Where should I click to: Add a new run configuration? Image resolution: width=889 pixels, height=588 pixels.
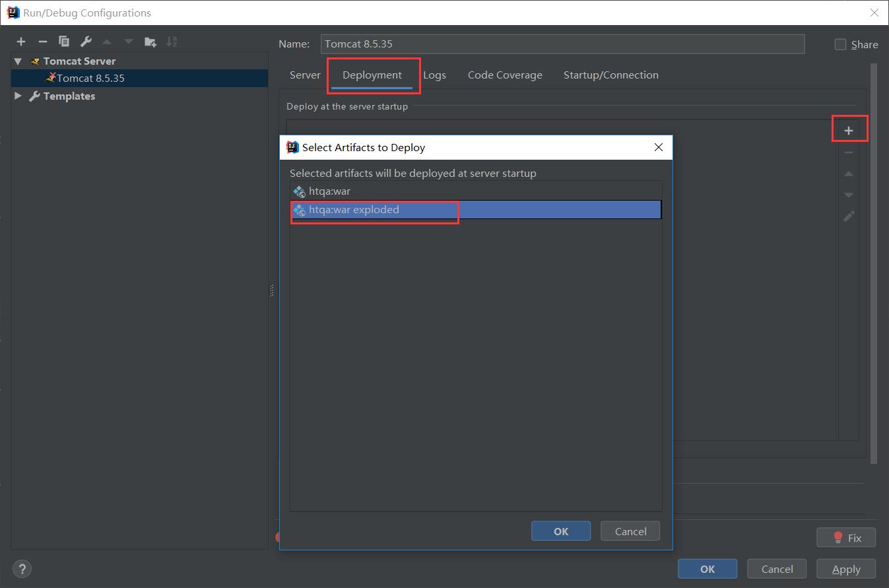pos(21,42)
